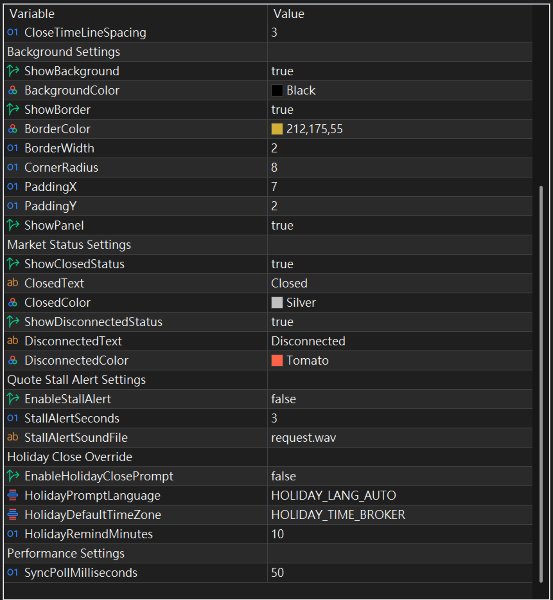Toggle the ShowBorder true value
This screenshot has height=600, width=553.
[282, 110]
